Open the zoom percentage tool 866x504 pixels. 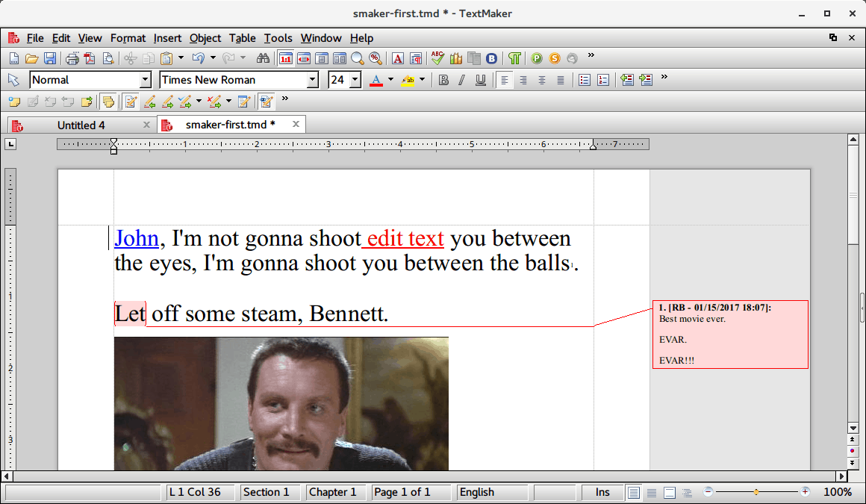(x=376, y=58)
